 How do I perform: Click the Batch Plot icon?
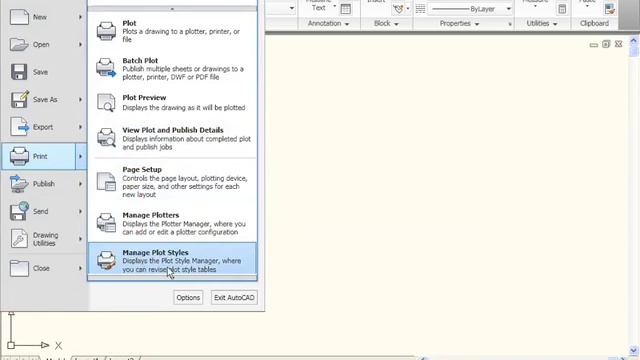click(106, 68)
